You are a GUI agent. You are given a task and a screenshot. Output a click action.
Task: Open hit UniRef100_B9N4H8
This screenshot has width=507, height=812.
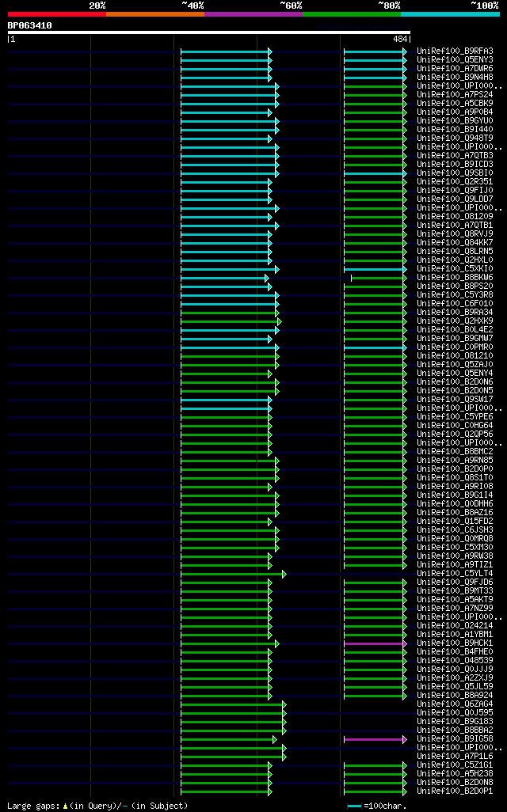point(456,77)
